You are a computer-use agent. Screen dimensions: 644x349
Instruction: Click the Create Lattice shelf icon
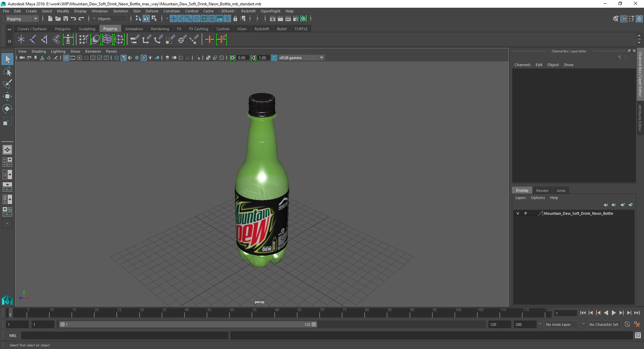tap(107, 40)
